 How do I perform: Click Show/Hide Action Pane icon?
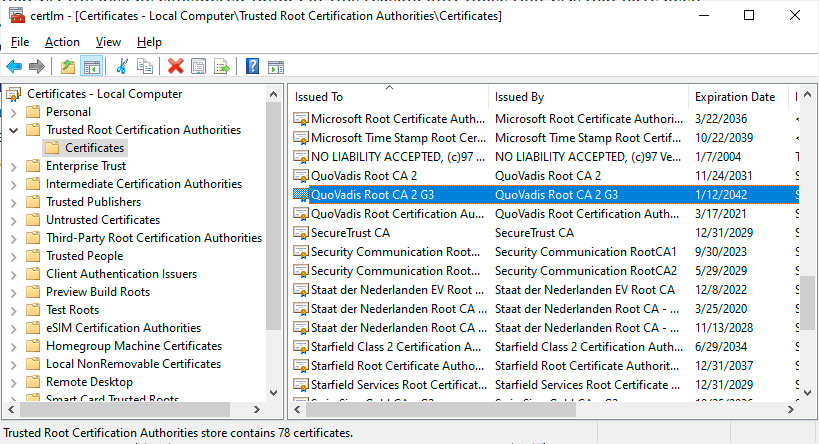(x=276, y=67)
